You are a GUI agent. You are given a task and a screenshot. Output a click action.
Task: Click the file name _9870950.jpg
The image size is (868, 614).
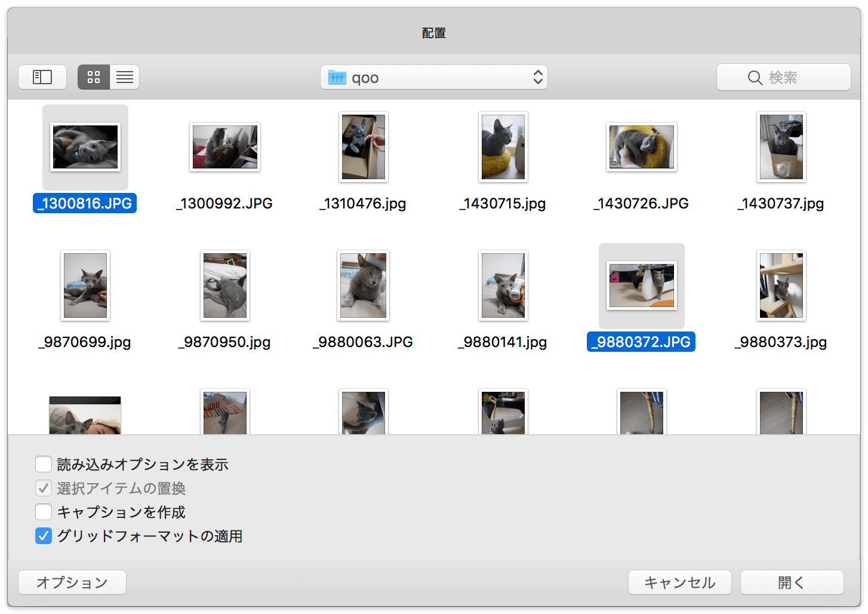tap(224, 342)
